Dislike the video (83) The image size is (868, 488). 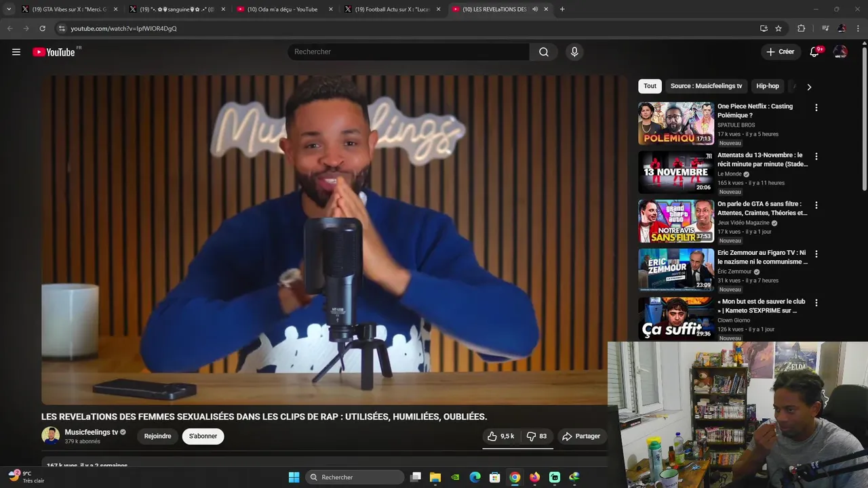537,436
